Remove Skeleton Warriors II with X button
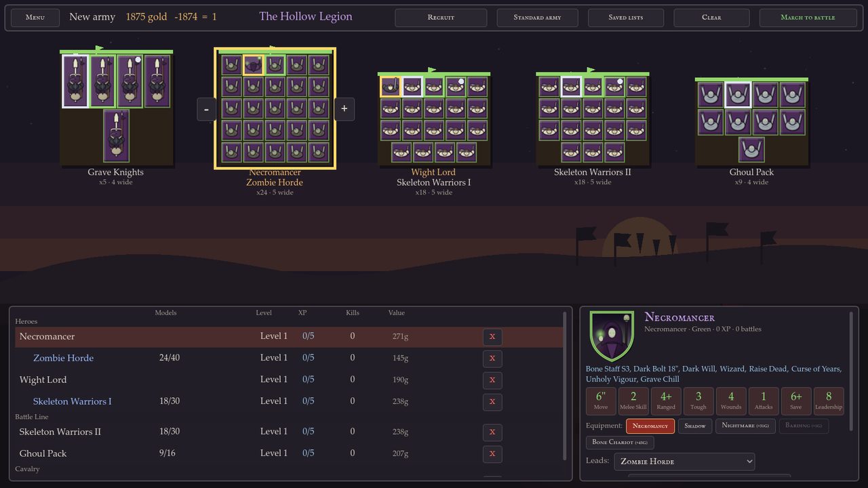868x488 pixels. click(x=492, y=432)
